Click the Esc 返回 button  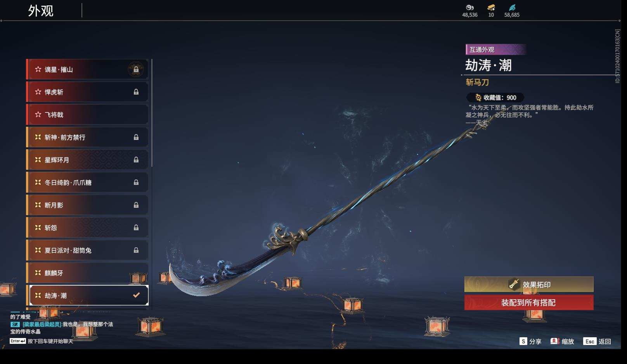coord(597,342)
